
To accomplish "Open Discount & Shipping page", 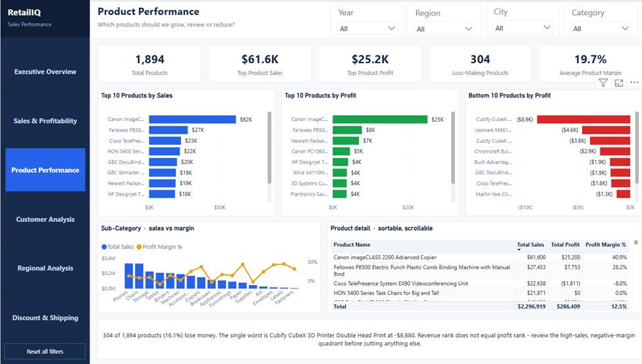I will 45,318.
